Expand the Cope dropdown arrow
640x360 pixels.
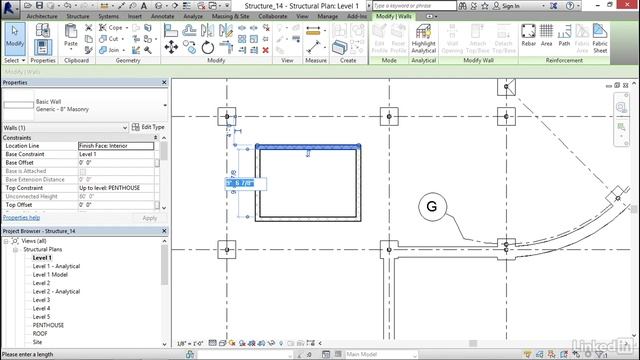coord(127,28)
